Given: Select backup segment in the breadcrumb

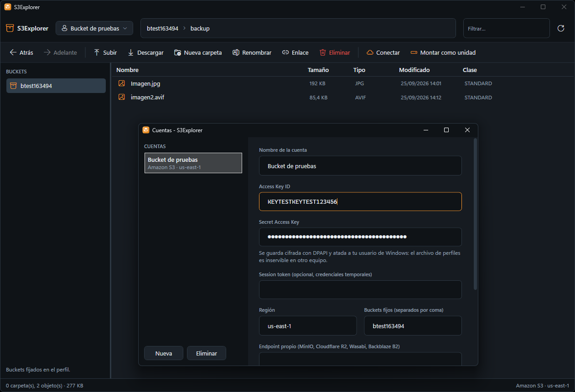Looking at the screenshot, I should [x=200, y=28].
